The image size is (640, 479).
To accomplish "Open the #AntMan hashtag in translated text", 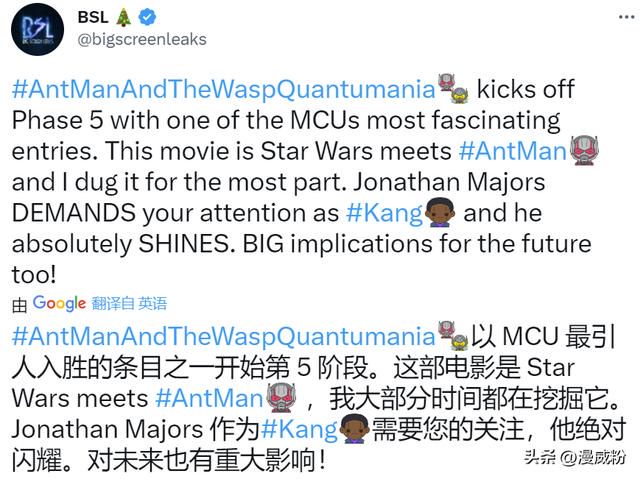I will point(209,398).
